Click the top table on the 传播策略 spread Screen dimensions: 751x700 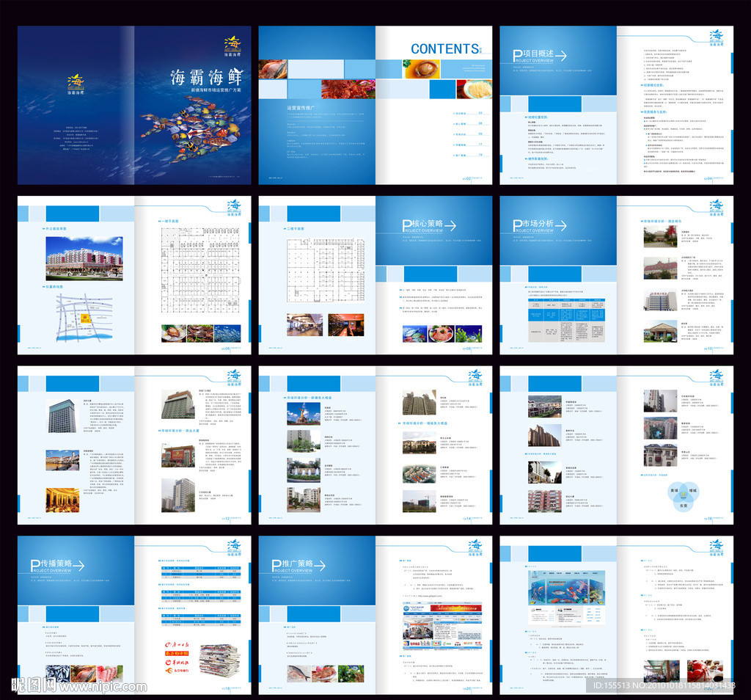coord(201,572)
